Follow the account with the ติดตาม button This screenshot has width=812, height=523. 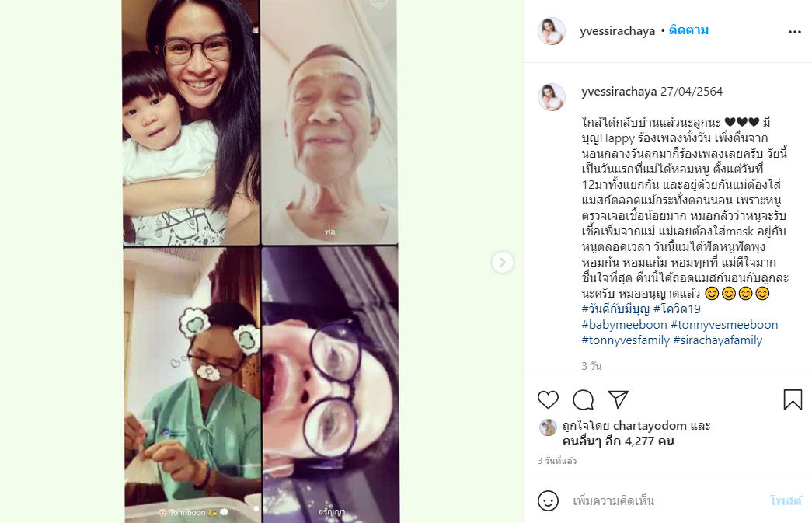point(688,30)
